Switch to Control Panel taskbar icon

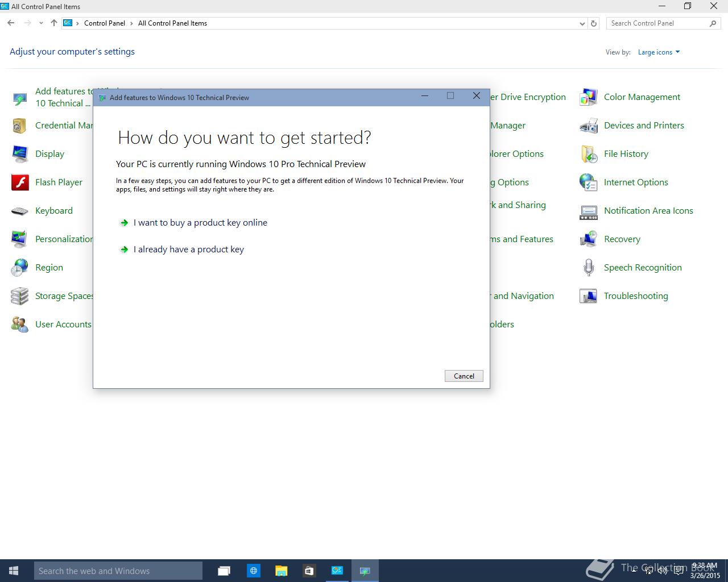(x=337, y=571)
